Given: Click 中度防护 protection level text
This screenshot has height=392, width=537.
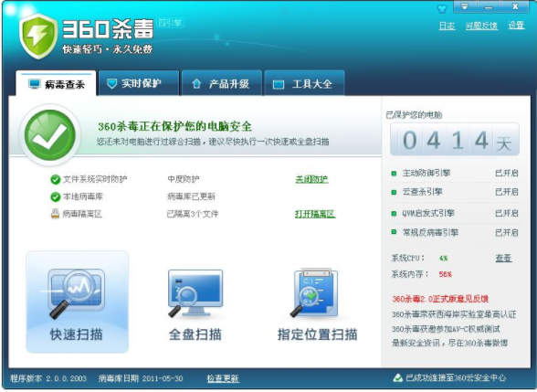Looking at the screenshot, I should pyautogui.click(x=184, y=179).
